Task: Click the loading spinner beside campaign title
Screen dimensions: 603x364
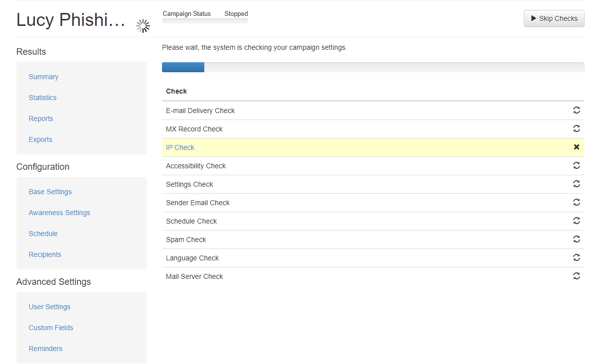Action: (143, 26)
